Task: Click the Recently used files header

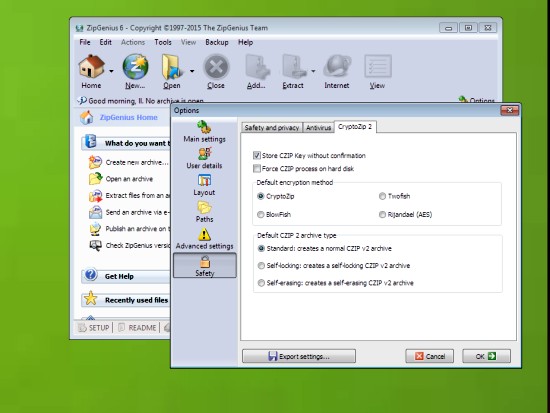Action: (x=126, y=299)
